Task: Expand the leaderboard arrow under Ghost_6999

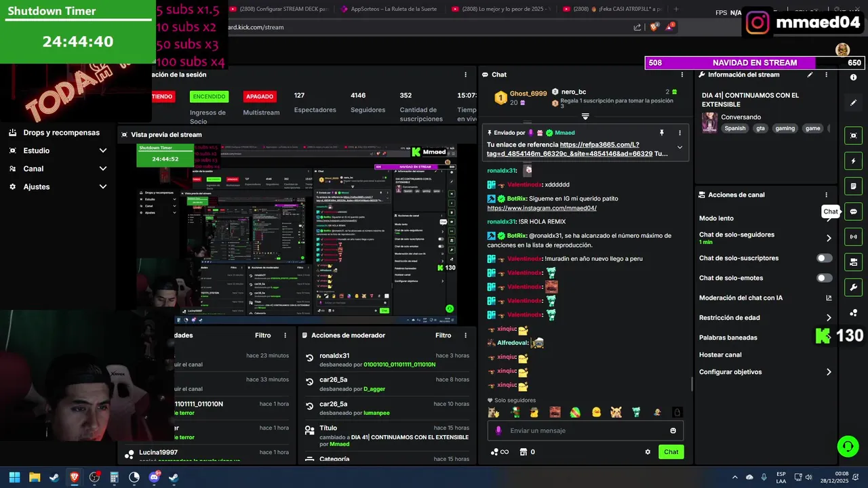Action: pos(585,117)
